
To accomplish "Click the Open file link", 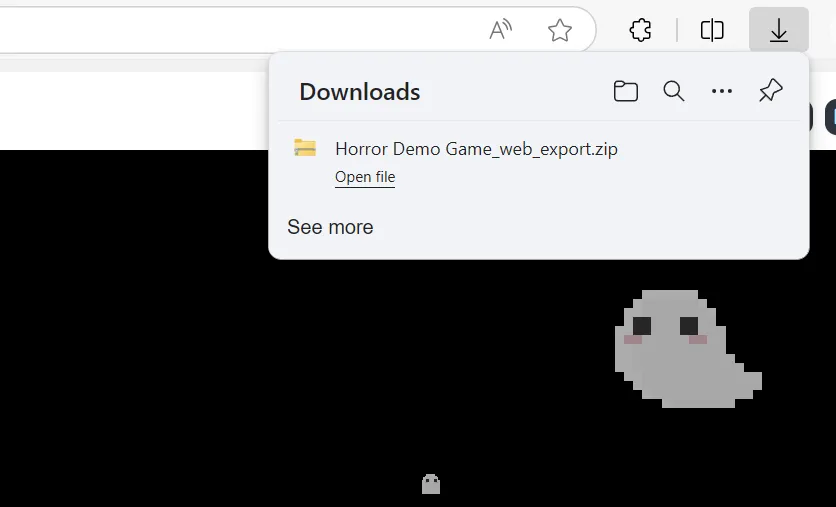I will pyautogui.click(x=365, y=177).
